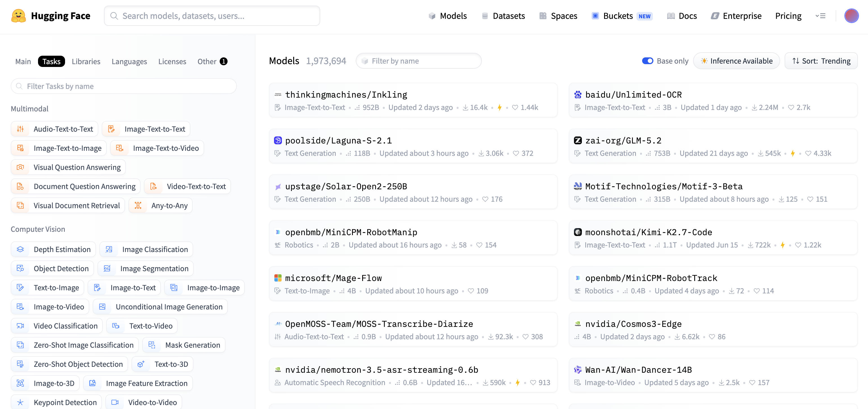This screenshot has height=409, width=868.
Task: Filter by Unconditional Image Generation task
Action: pyautogui.click(x=161, y=307)
